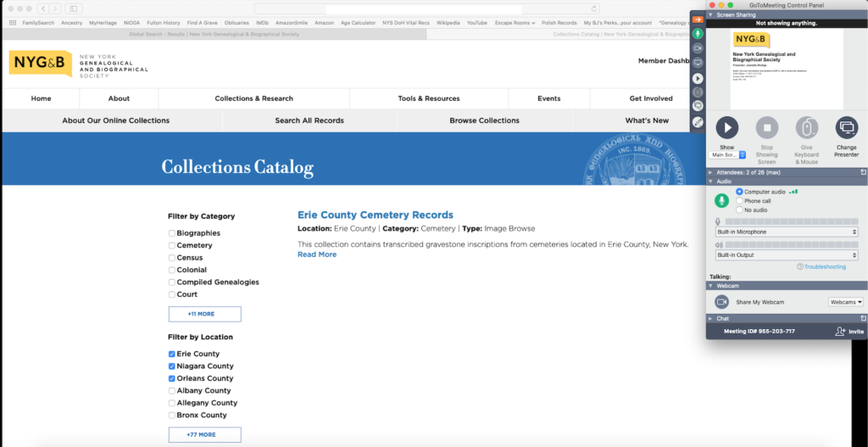
Task: Open Erie County Cemetery Records link
Action: [376, 215]
